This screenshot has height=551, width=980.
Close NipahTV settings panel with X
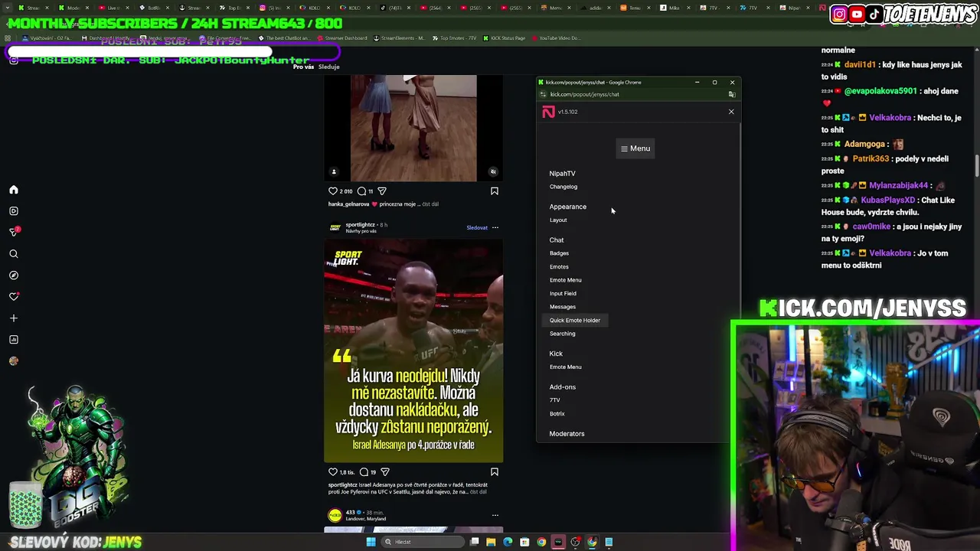coord(731,112)
